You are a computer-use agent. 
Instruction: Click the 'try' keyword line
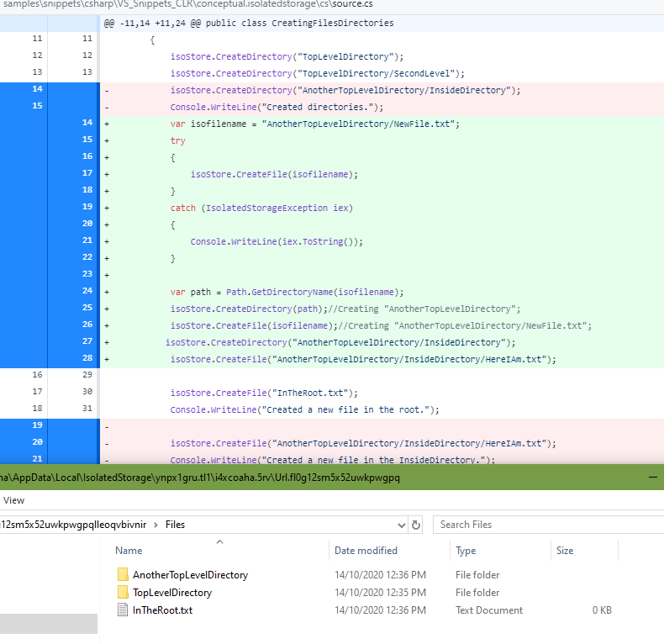click(x=177, y=140)
